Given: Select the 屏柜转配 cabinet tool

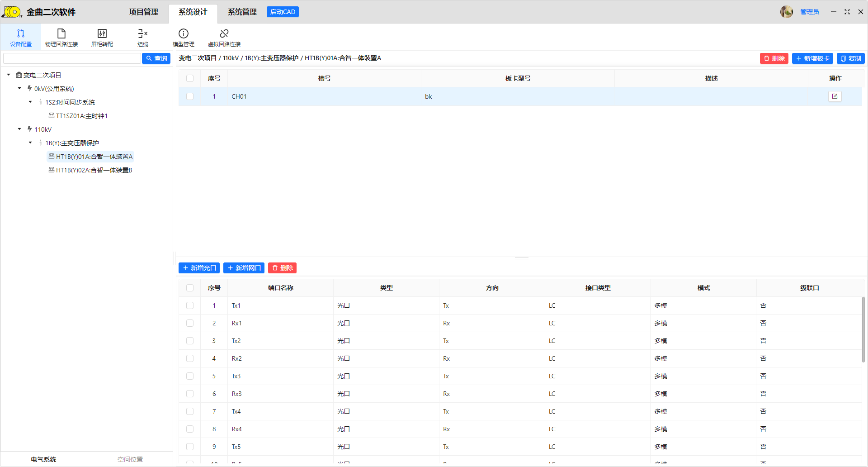Looking at the screenshot, I should click(102, 37).
